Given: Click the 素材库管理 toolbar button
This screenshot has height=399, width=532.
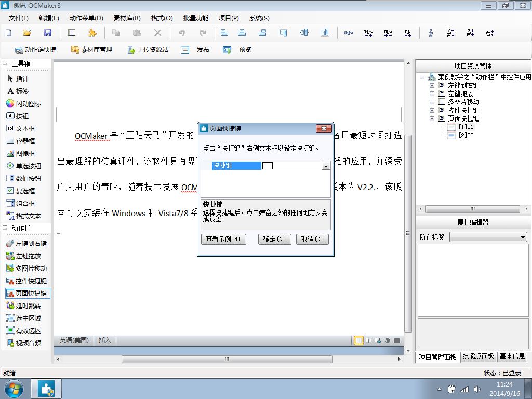Looking at the screenshot, I should tap(91, 50).
